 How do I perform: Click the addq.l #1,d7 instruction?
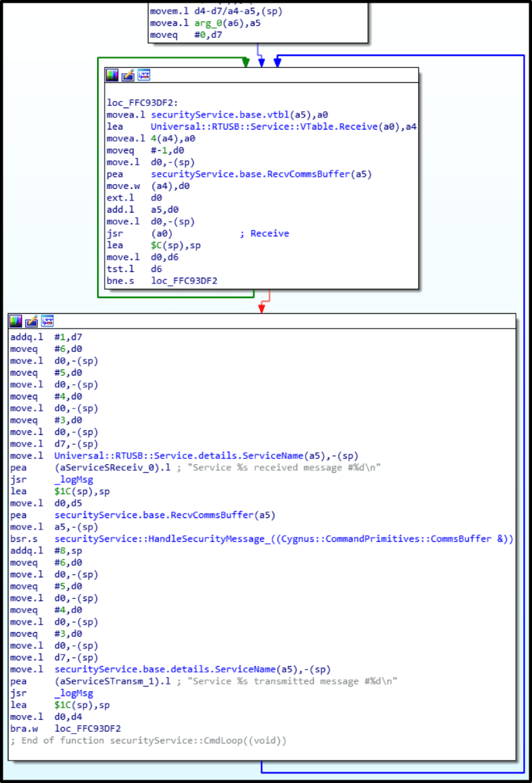[x=47, y=337]
